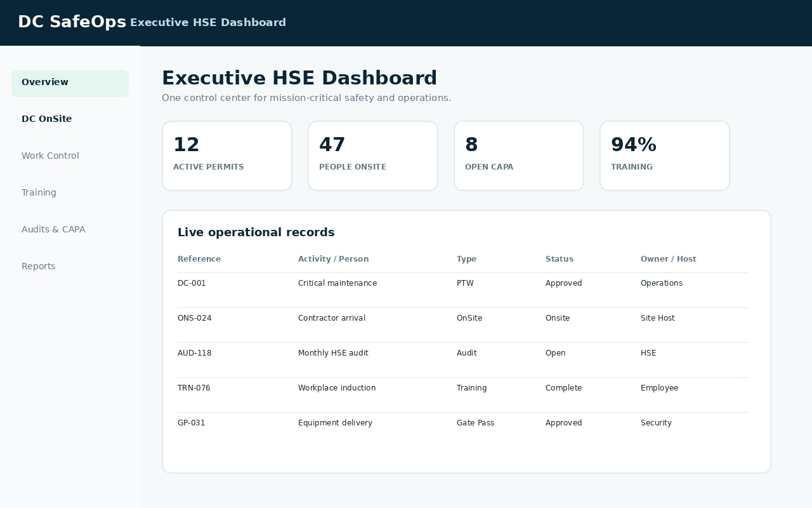Screen dimensions: 812x508
Task: Open the People Onsite card showing 47
Action: [x=373, y=156]
